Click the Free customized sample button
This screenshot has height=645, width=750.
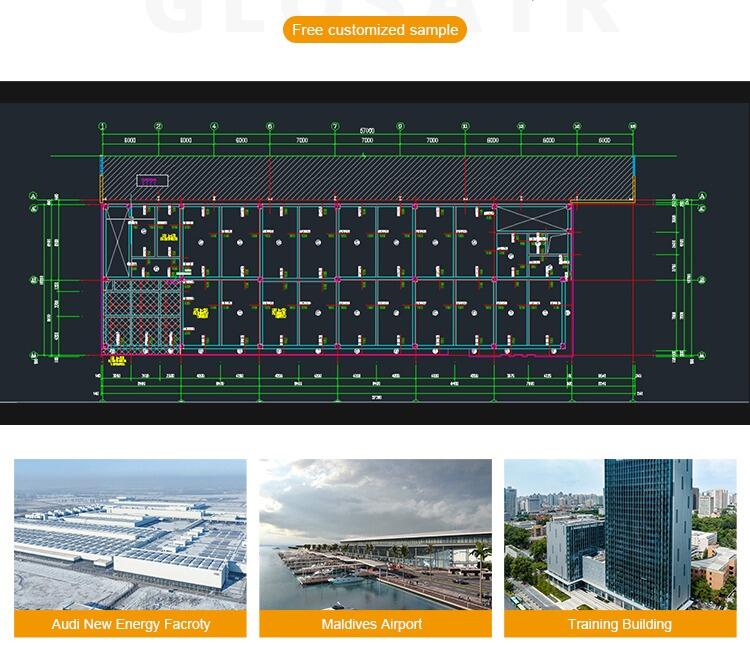[x=375, y=30]
